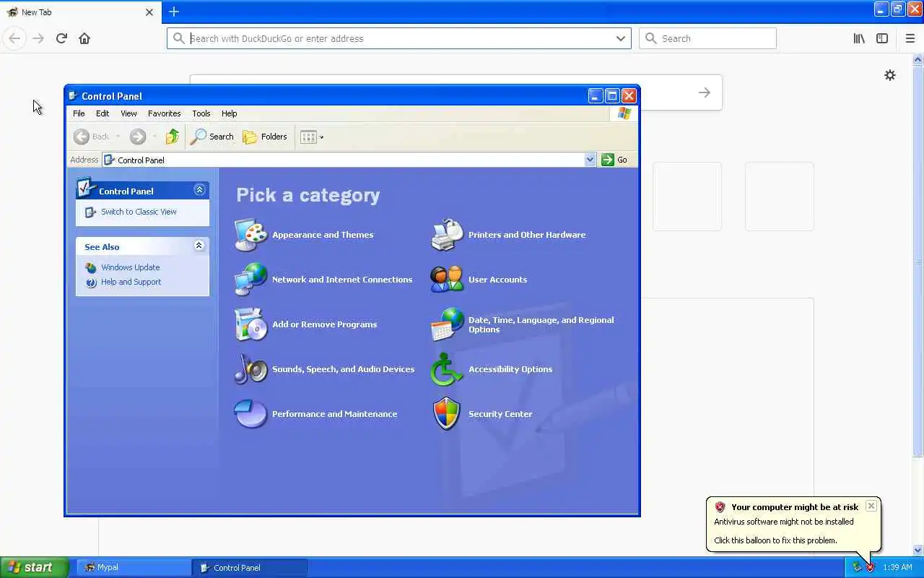The width and height of the screenshot is (924, 578).
Task: Open the Tools menu
Action: point(201,113)
